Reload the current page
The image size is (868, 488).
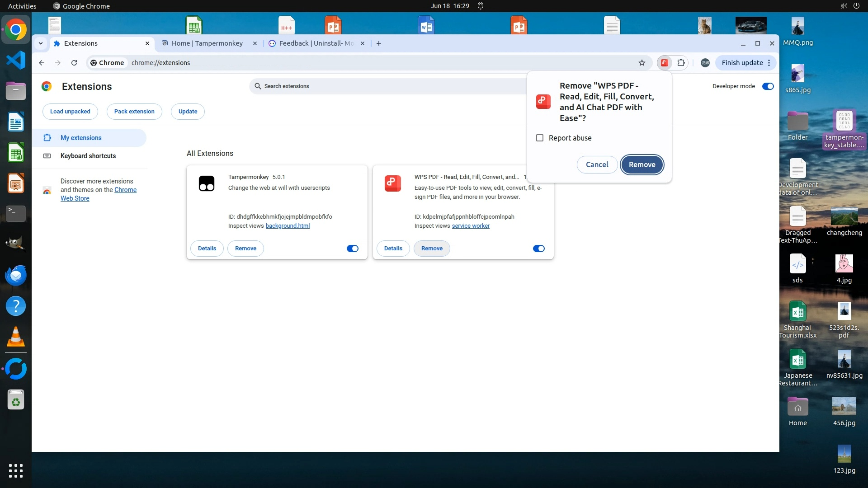tap(74, 63)
